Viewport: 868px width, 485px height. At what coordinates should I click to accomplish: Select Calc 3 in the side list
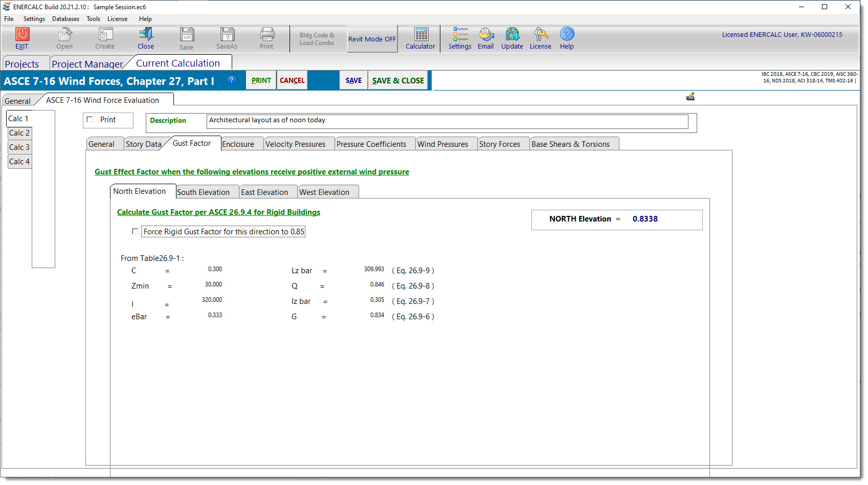pyautogui.click(x=19, y=147)
